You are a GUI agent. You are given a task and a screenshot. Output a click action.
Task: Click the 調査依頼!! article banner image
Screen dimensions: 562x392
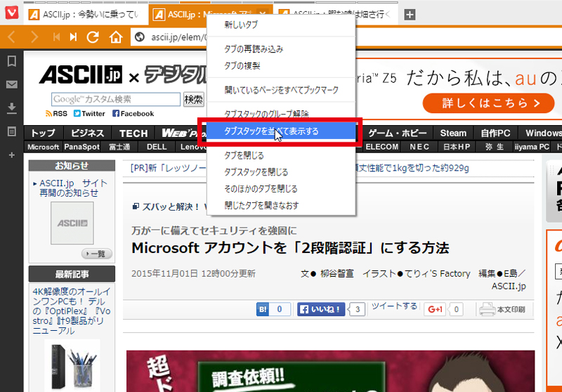(x=330, y=371)
